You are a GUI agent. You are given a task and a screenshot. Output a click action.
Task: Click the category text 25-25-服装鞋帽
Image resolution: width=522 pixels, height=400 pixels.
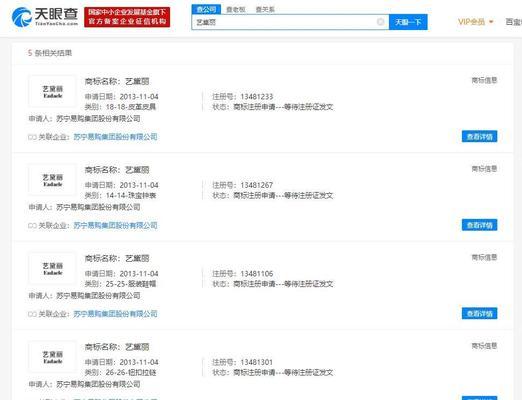pos(131,284)
